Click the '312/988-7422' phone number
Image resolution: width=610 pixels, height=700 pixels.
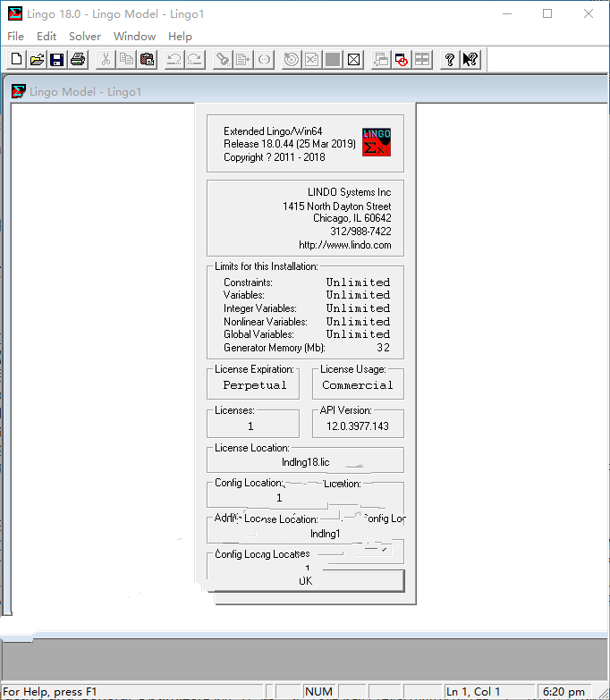360,232
